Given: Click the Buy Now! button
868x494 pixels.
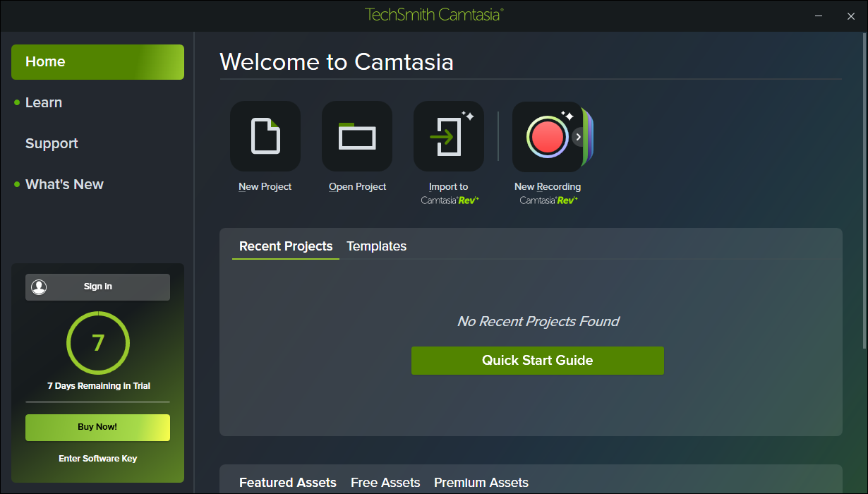Looking at the screenshot, I should point(97,427).
